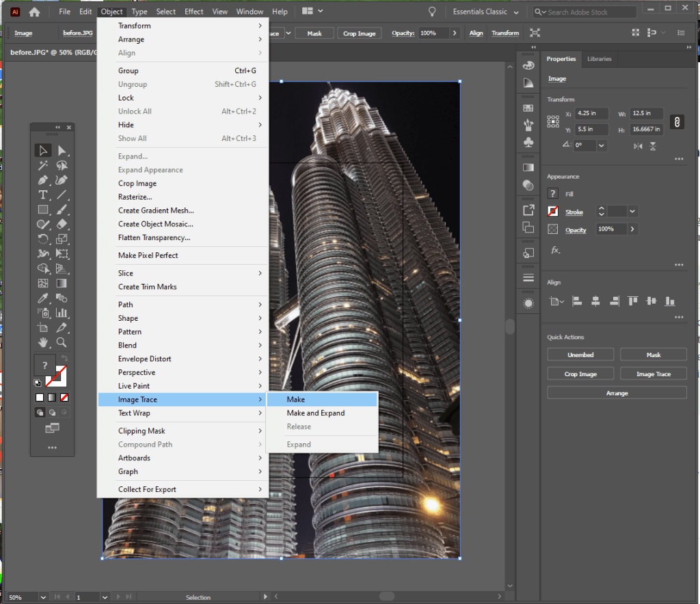The image size is (700, 604).
Task: Set fill to None in the toolbox
Action: point(64,397)
